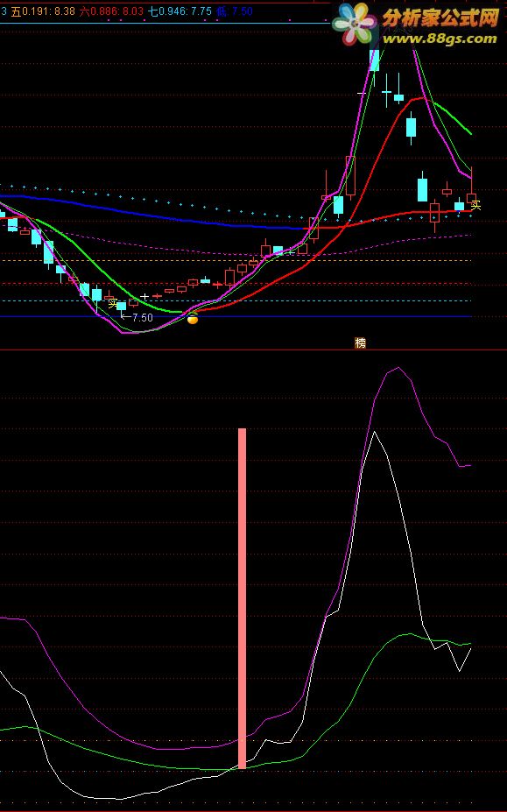This screenshot has width=507, height=812.
Task: Select the blue 低: 7.50 indicator value
Action: tap(235, 11)
